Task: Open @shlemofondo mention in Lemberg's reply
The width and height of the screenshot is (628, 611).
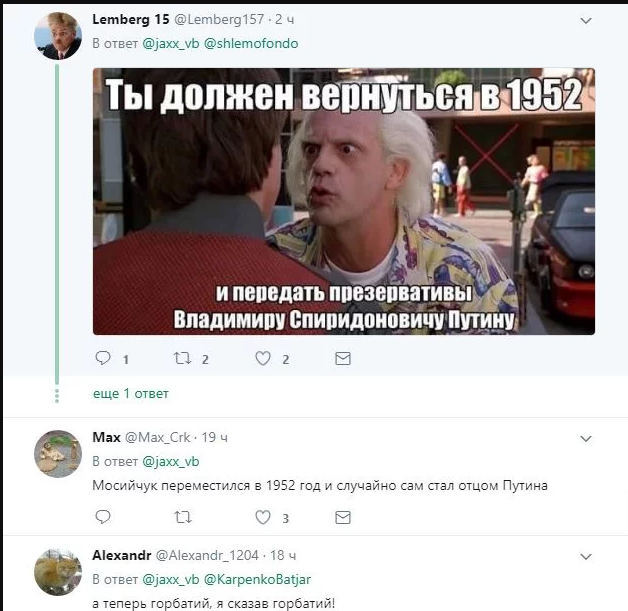Action: pos(251,43)
